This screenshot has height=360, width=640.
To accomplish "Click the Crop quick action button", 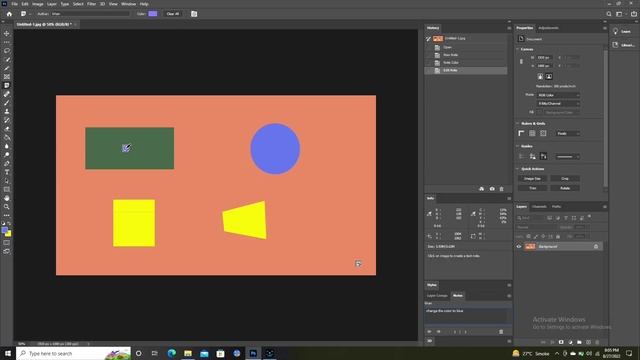I will 565,179.
